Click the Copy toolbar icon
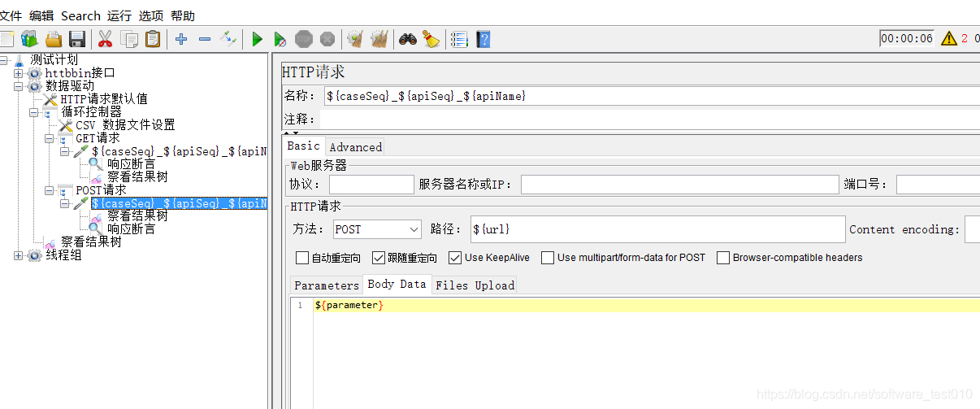Viewport: 980px width, 409px height. coord(129,38)
